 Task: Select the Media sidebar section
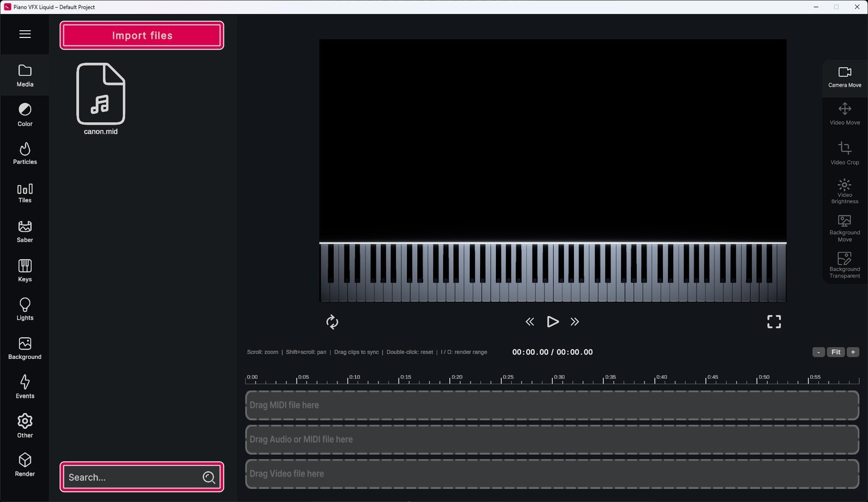point(25,76)
